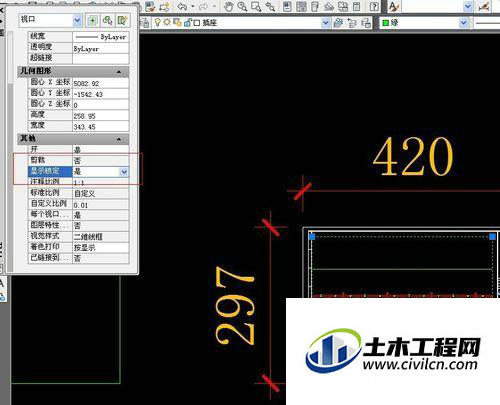500x405 pixels.
Task: Open Dimension Style icon at toolbar right edge
Action: [x=484, y=7]
